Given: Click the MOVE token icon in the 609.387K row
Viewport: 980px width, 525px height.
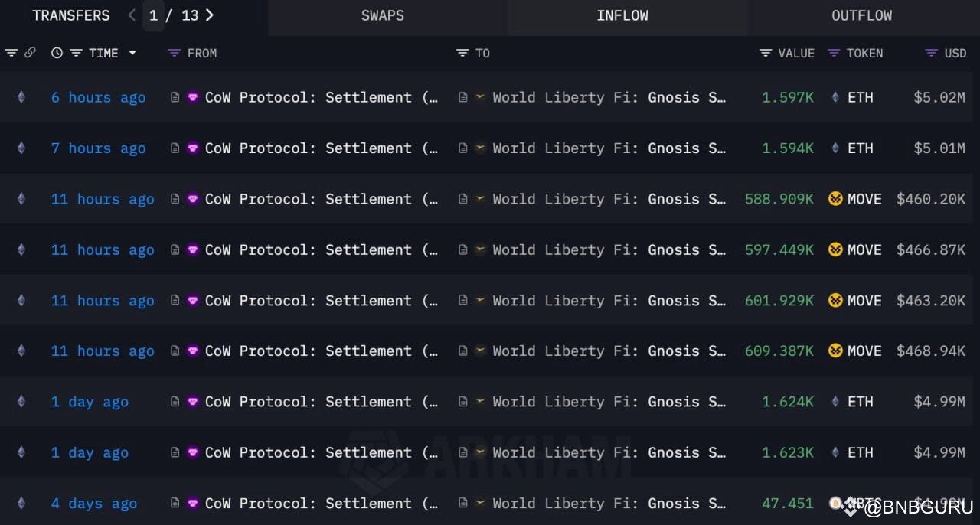Looking at the screenshot, I should tap(835, 351).
